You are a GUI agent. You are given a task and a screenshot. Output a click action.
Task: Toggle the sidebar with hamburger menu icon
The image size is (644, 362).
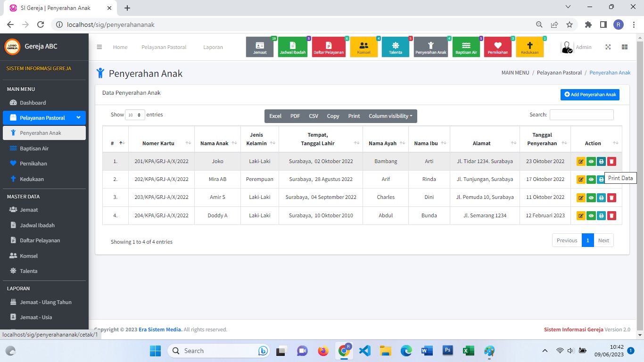pyautogui.click(x=99, y=47)
